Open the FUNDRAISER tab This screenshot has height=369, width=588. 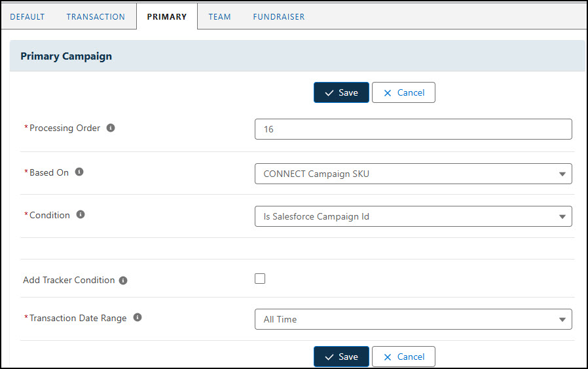point(279,17)
